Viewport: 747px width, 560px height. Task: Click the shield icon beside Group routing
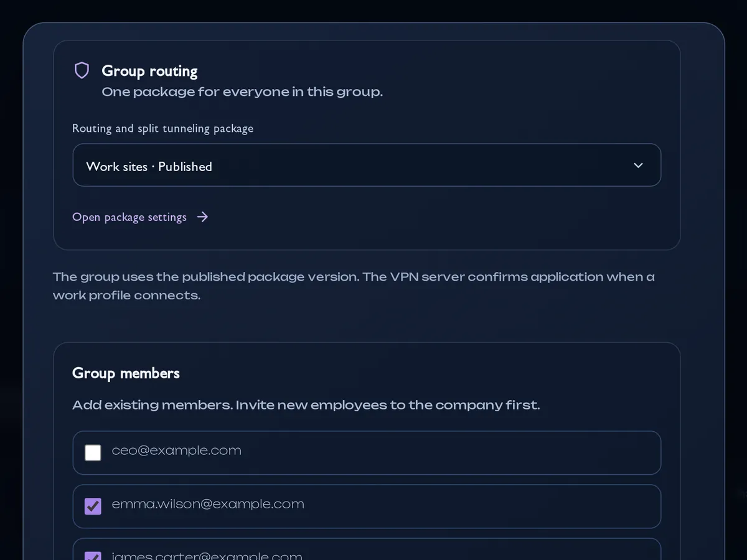(82, 70)
